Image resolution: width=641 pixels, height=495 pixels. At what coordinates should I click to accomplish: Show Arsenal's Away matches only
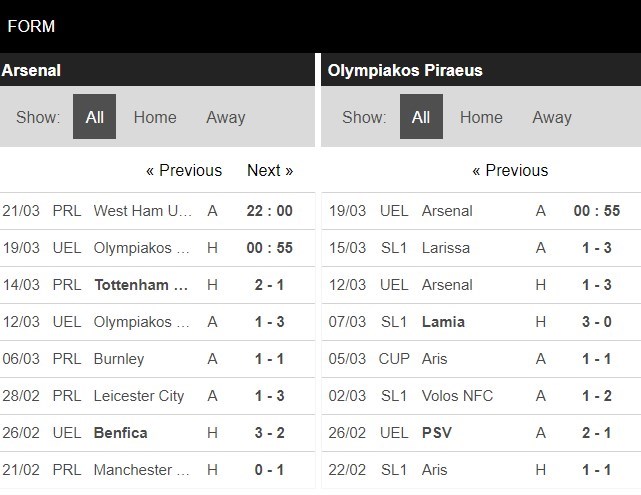pyautogui.click(x=225, y=117)
